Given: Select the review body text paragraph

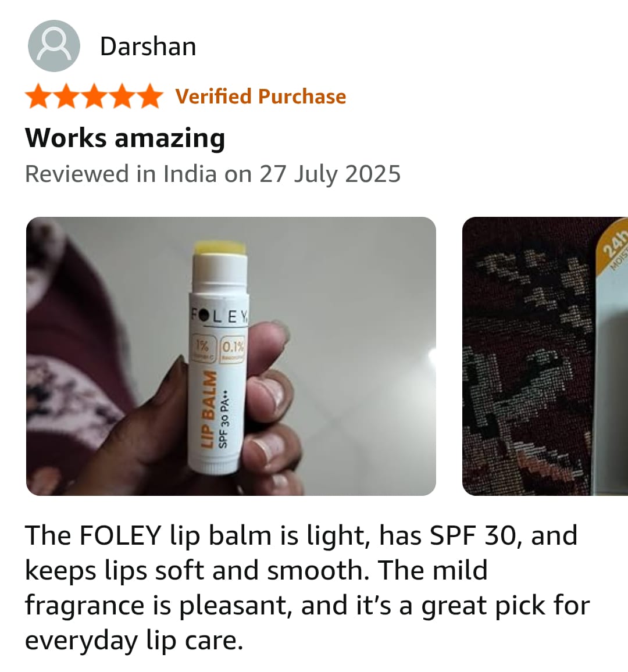Looking at the screenshot, I should (x=308, y=588).
